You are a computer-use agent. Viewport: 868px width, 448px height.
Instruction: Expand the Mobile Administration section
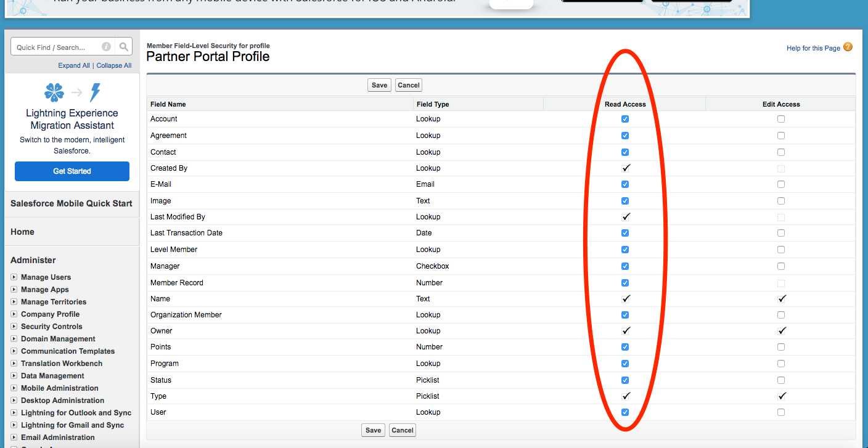(14, 388)
